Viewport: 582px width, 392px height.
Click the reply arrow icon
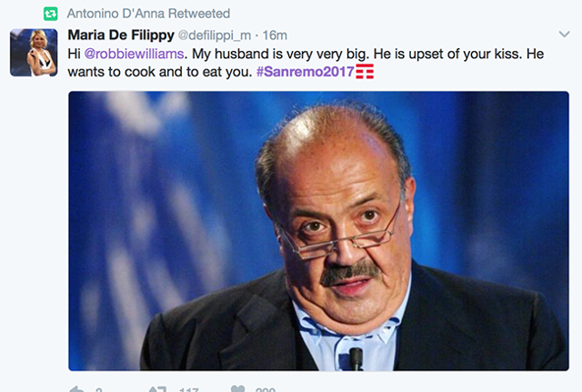coord(77,388)
